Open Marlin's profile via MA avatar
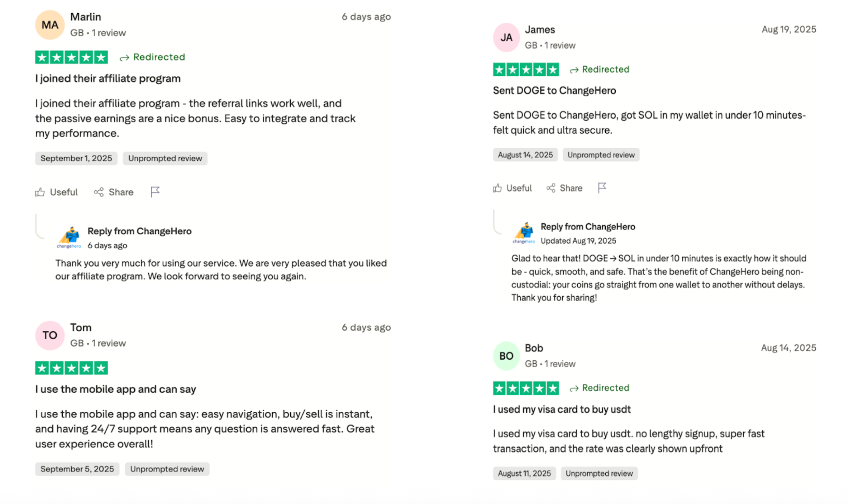The image size is (848, 504). tap(50, 25)
